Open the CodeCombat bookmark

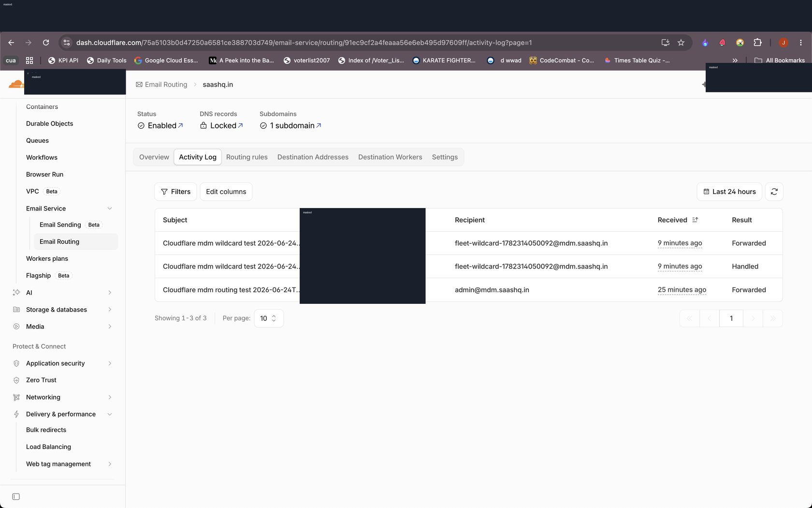click(562, 60)
